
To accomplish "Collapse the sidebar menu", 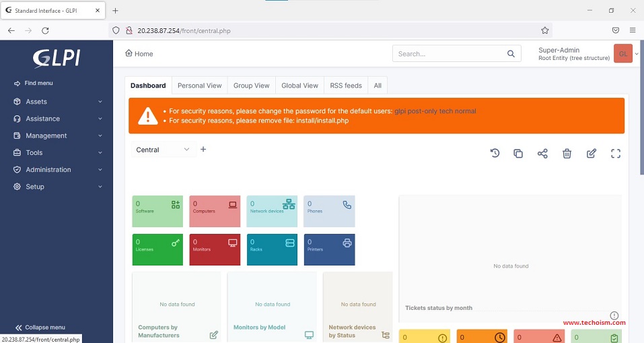I will (x=40, y=328).
